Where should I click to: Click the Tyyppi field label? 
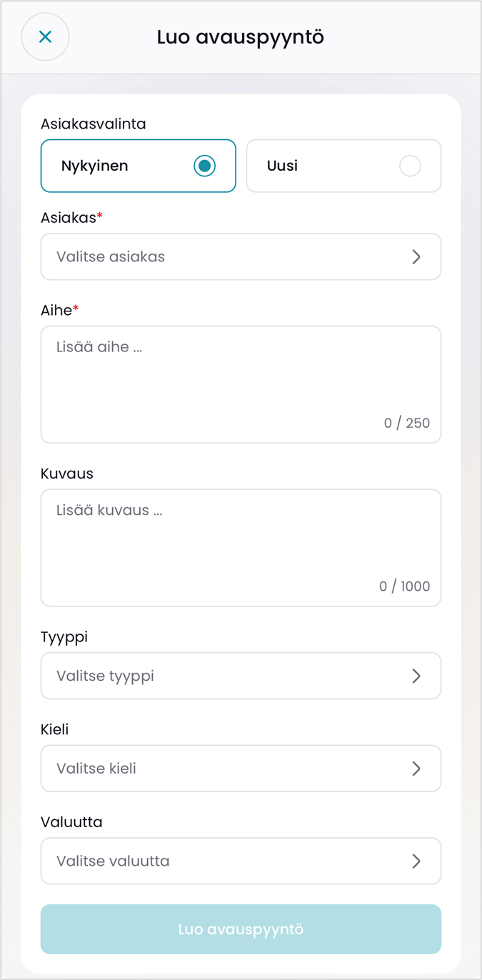pyautogui.click(x=64, y=636)
